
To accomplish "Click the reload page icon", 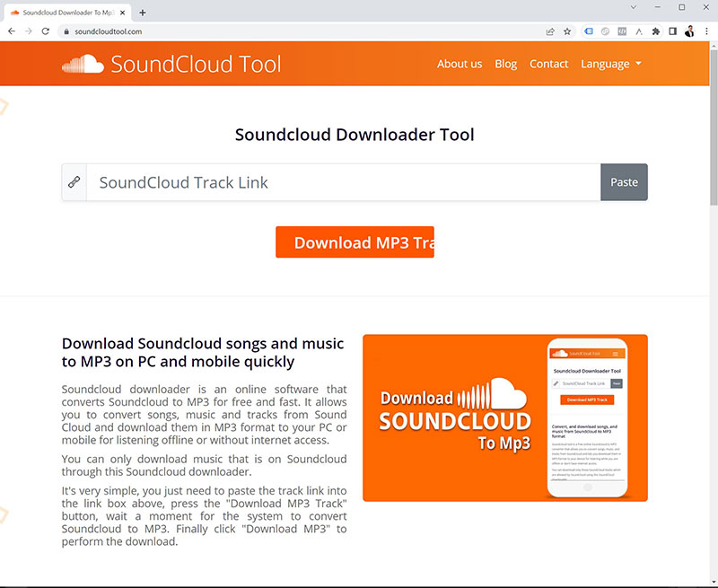I will (43, 31).
